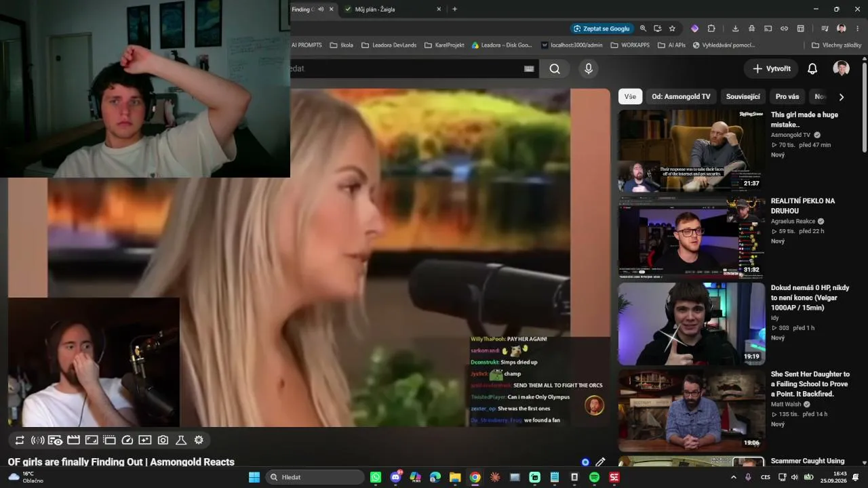Click the loop icon in video toolbar

pyautogui.click(x=20, y=440)
